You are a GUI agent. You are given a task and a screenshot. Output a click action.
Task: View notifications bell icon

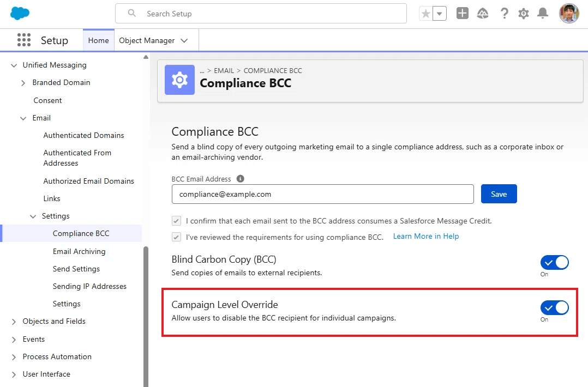pyautogui.click(x=543, y=14)
